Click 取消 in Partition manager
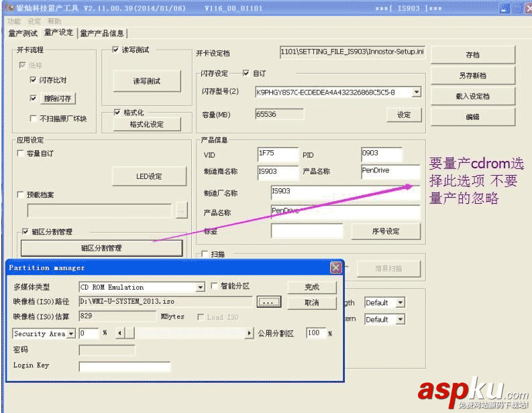Screen dimensions: 532x413 [x=312, y=302]
